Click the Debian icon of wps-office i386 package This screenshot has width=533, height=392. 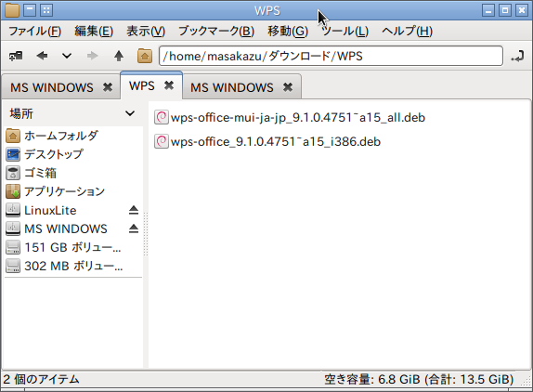tap(162, 141)
